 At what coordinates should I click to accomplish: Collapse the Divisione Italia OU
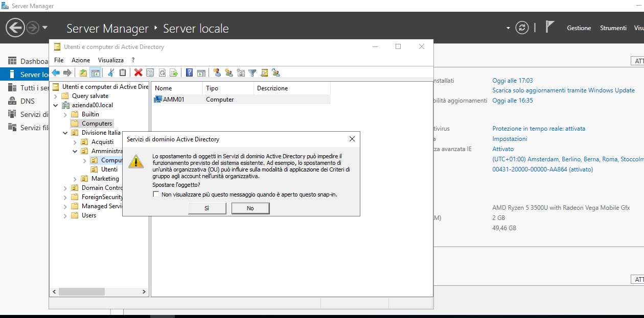click(x=65, y=133)
